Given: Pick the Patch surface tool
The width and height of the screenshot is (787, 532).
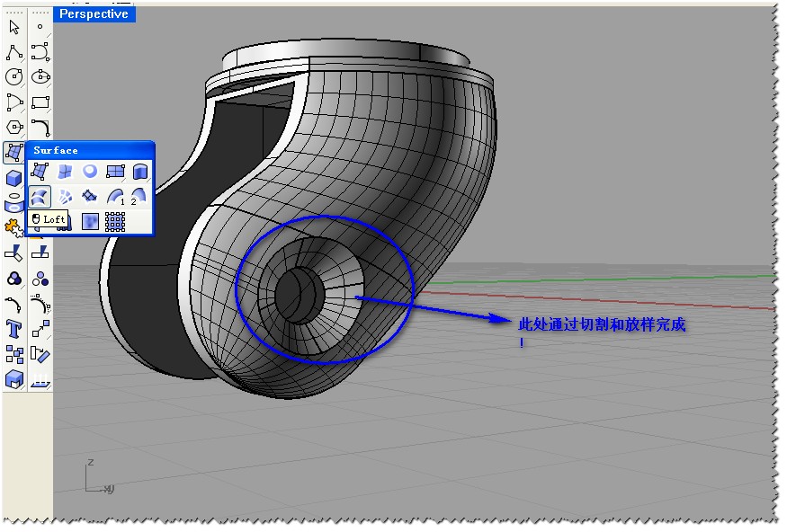Looking at the screenshot, I should (90, 197).
